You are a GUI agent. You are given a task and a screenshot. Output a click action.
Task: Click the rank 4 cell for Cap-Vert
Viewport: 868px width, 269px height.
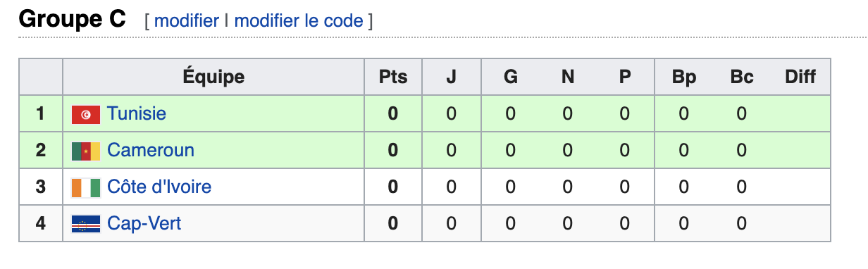[x=41, y=224]
